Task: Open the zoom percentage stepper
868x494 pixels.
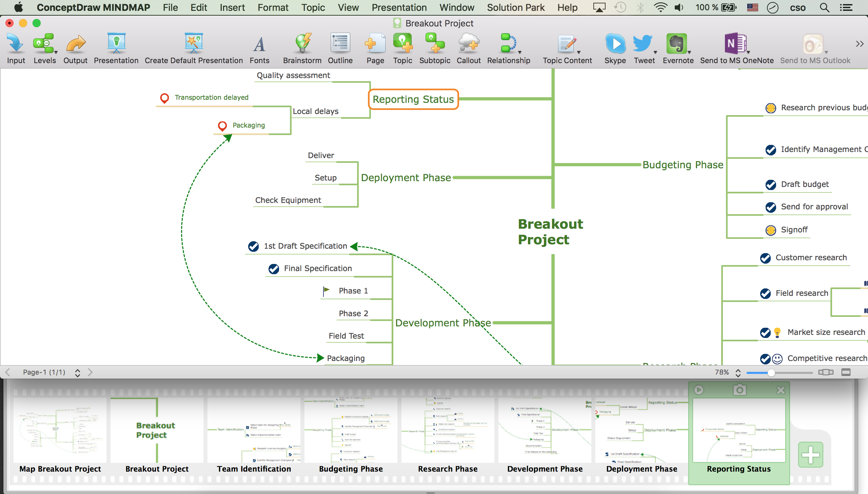Action: (738, 373)
